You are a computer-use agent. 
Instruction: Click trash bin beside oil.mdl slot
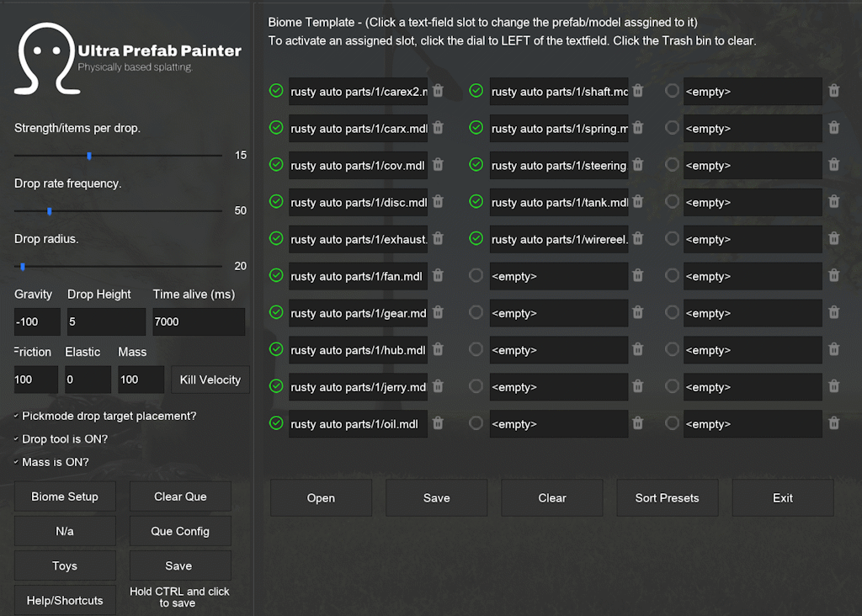click(438, 423)
